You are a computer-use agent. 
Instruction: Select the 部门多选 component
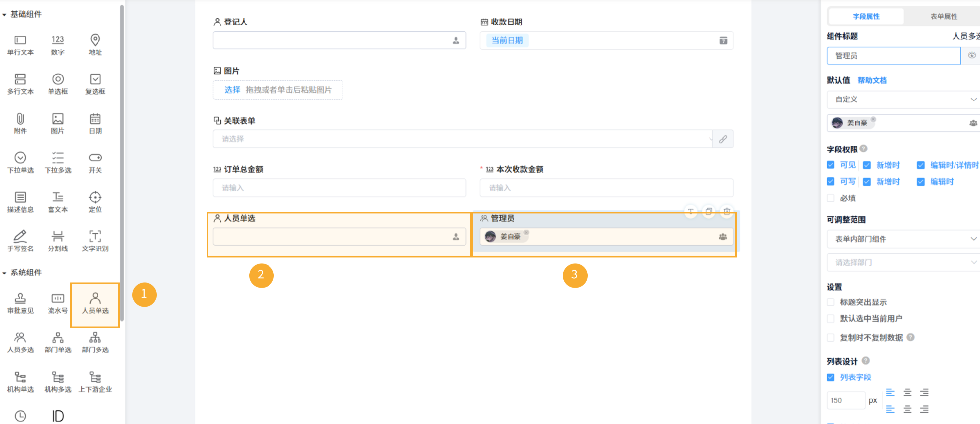tap(95, 343)
